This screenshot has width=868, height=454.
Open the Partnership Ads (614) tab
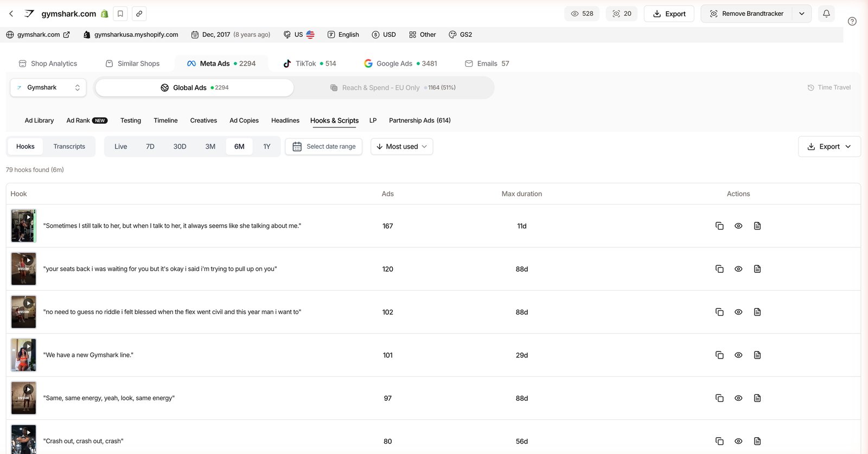click(420, 120)
